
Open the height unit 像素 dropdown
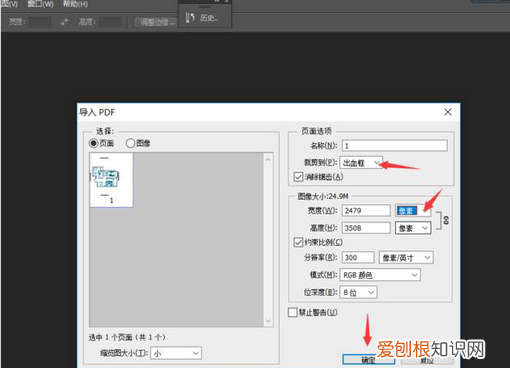(x=413, y=228)
